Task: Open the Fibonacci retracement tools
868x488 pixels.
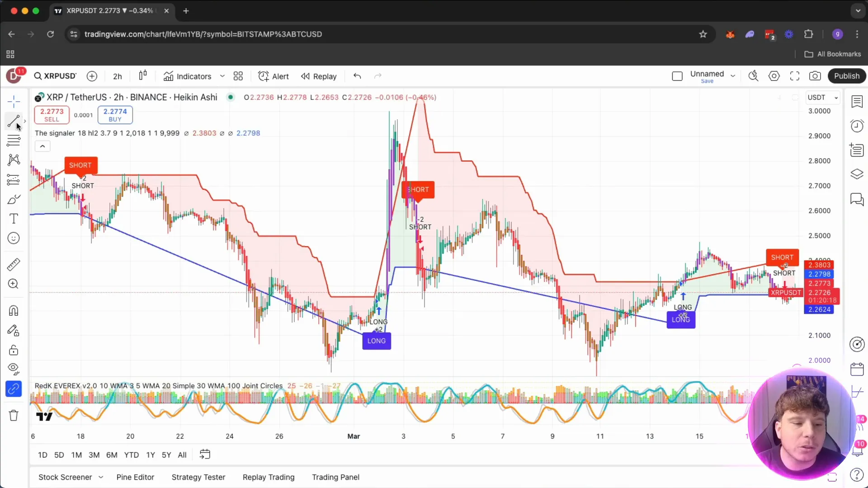Action: [14, 141]
